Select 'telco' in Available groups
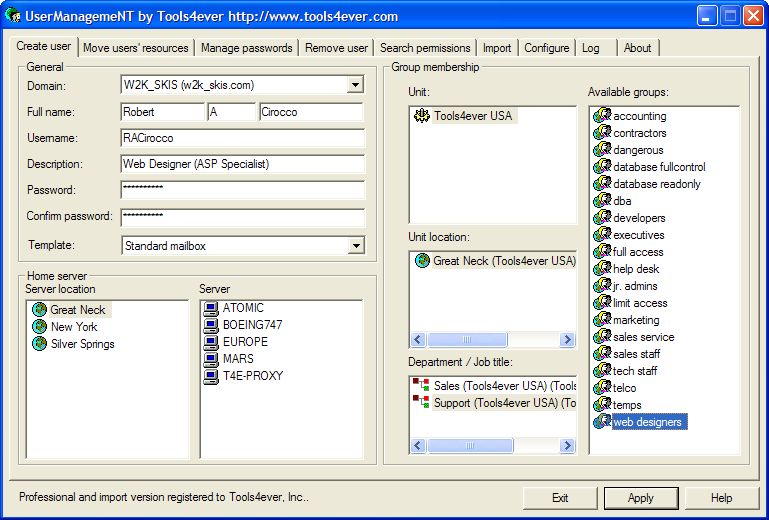The width and height of the screenshot is (769, 520). 624,388
